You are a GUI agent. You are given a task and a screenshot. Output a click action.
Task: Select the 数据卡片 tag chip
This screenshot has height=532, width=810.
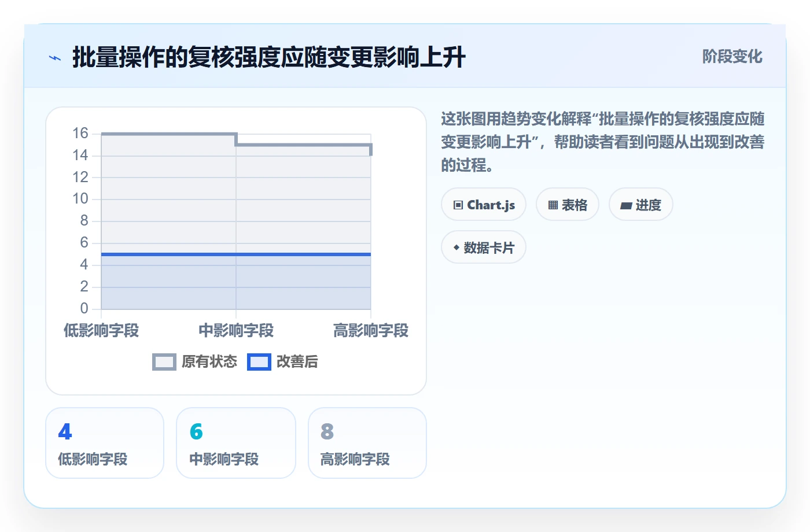click(x=484, y=247)
